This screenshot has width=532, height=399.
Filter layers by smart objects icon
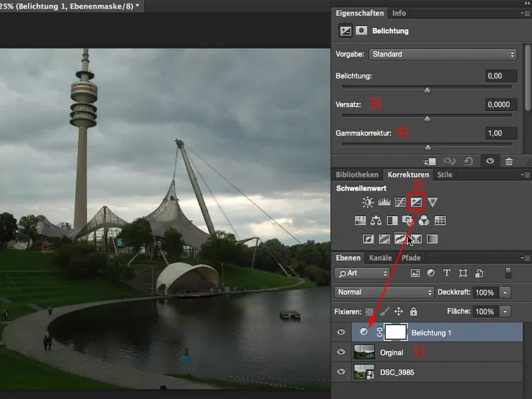[x=479, y=273]
